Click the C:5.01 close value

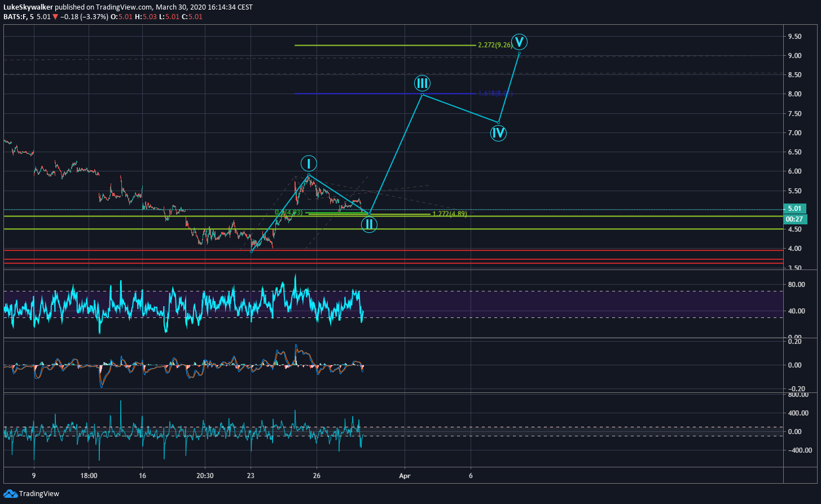(x=191, y=17)
